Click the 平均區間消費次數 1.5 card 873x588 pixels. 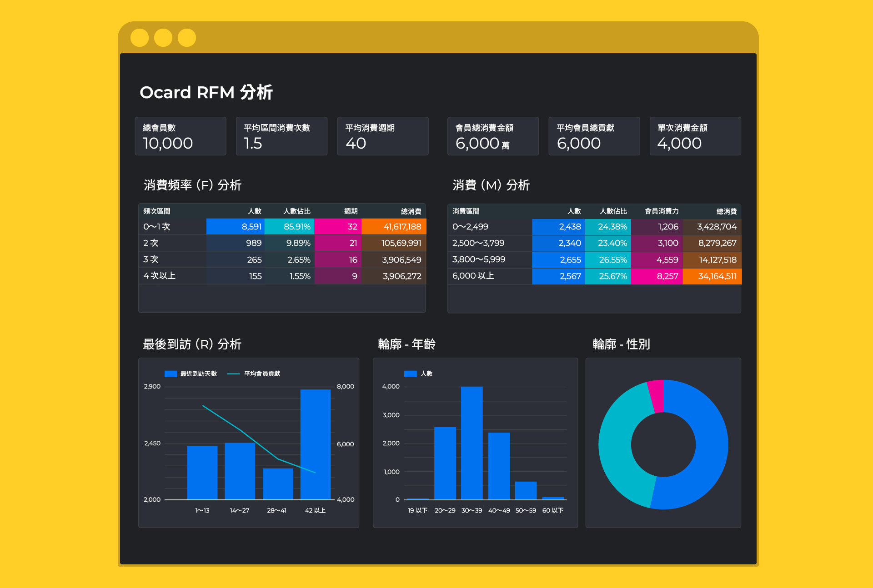(281, 136)
